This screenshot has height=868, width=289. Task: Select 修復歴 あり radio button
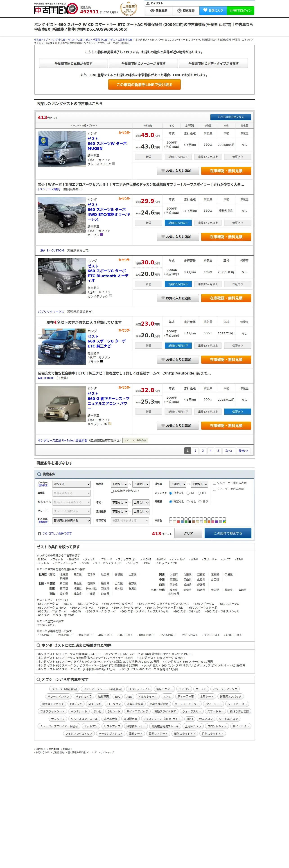click(x=200, y=502)
